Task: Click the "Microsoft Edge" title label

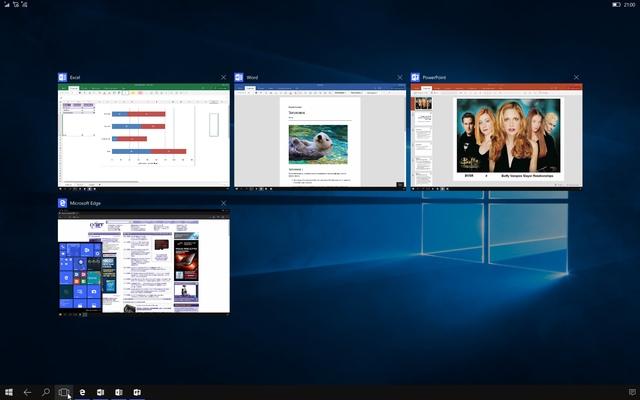Action: pyautogui.click(x=85, y=203)
